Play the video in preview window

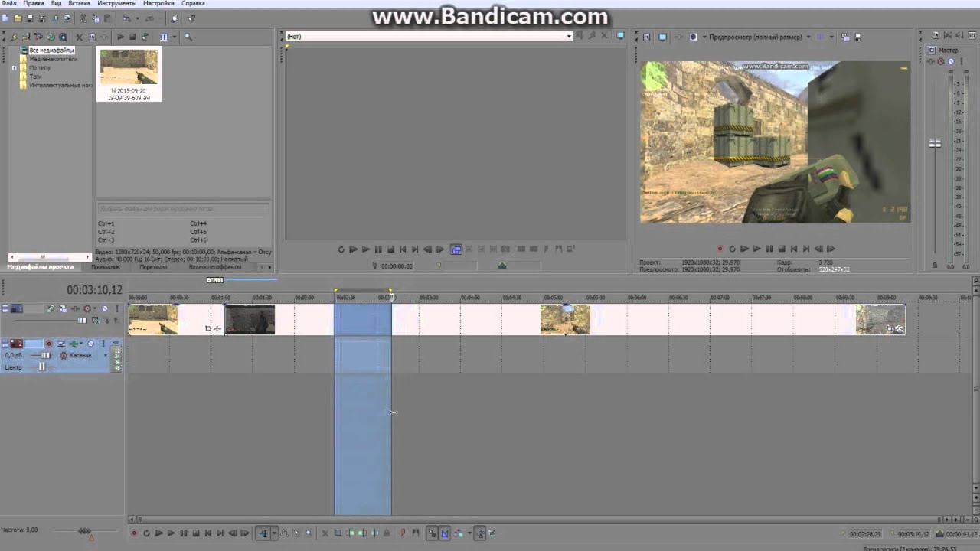(756, 249)
